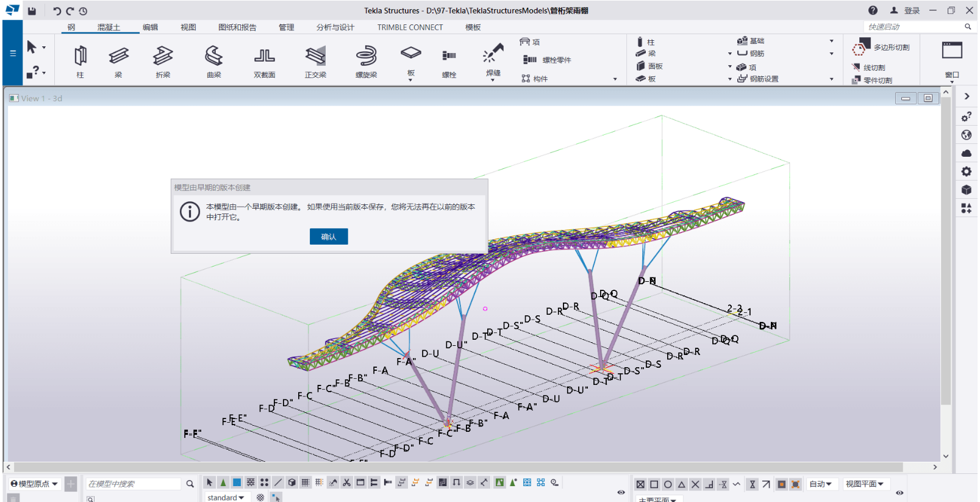Open the side pane globe icon

tap(967, 135)
